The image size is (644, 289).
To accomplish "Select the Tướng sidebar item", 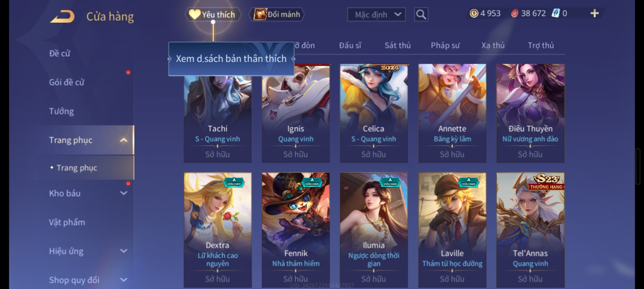I will (x=62, y=111).
